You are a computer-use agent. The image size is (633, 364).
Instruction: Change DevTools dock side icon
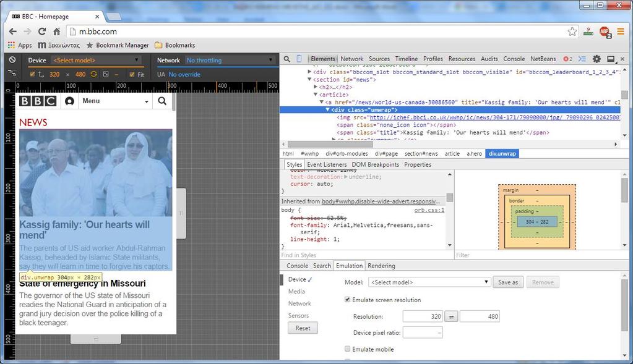tap(611, 59)
